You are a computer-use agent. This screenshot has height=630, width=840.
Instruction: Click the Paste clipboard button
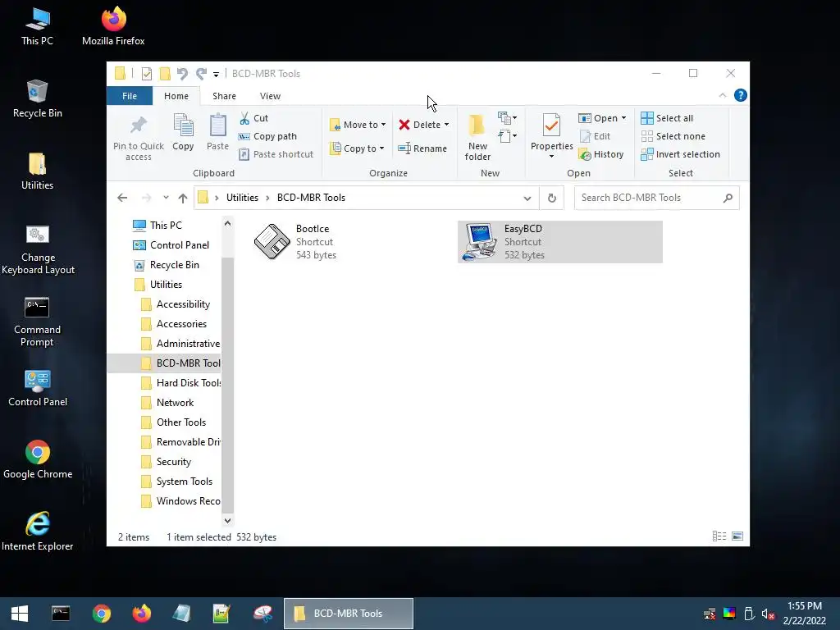click(217, 132)
